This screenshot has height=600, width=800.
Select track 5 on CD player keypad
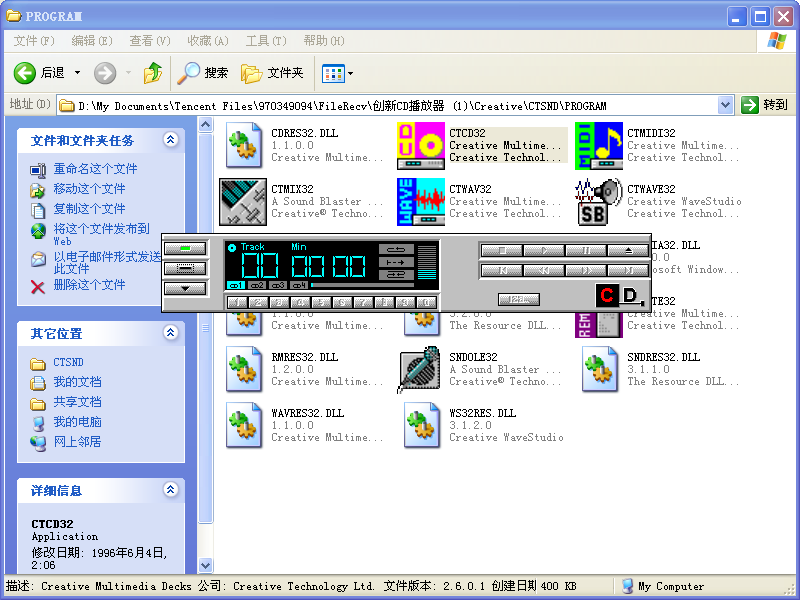point(321,302)
